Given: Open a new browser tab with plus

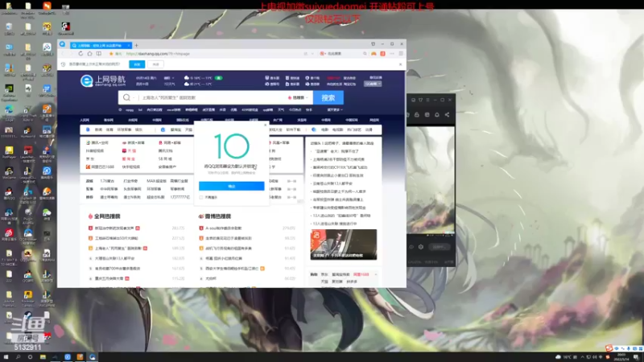Looking at the screenshot, I should [136, 45].
